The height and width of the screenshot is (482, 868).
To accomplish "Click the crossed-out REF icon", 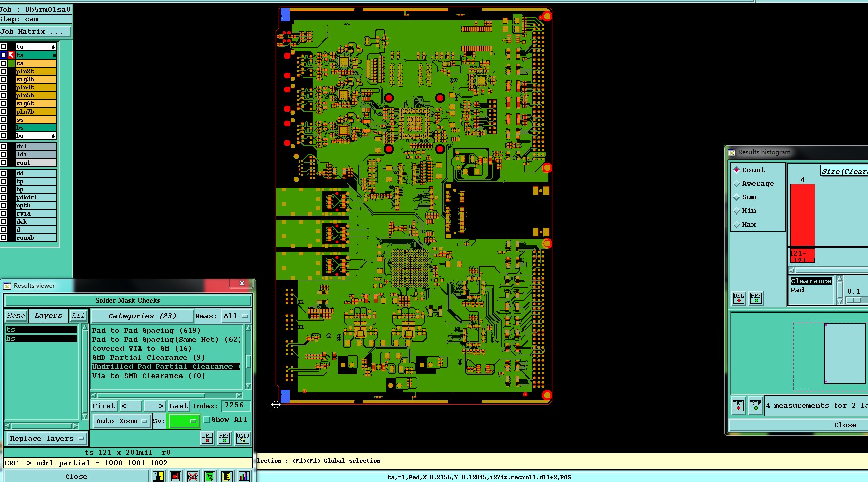I will pyautogui.click(x=193, y=476).
